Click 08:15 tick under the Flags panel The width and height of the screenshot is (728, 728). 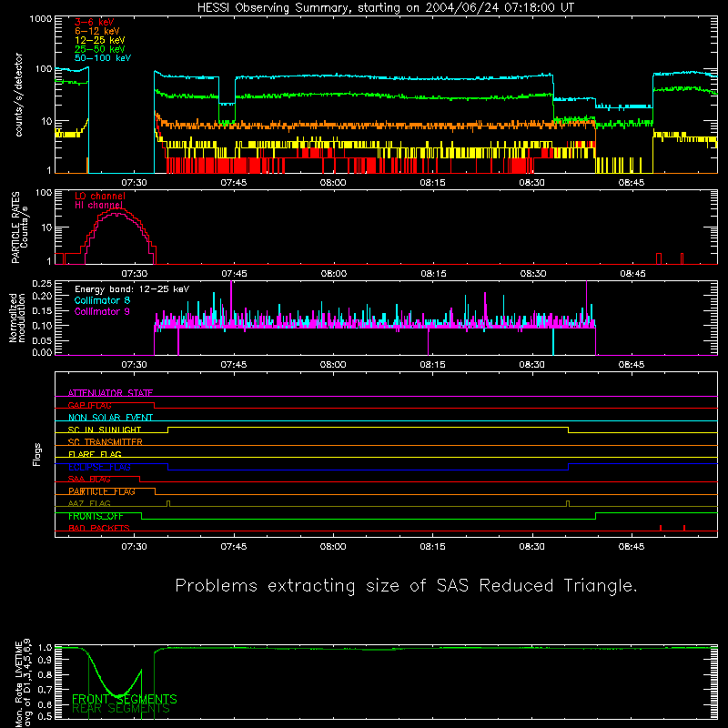[x=433, y=547]
